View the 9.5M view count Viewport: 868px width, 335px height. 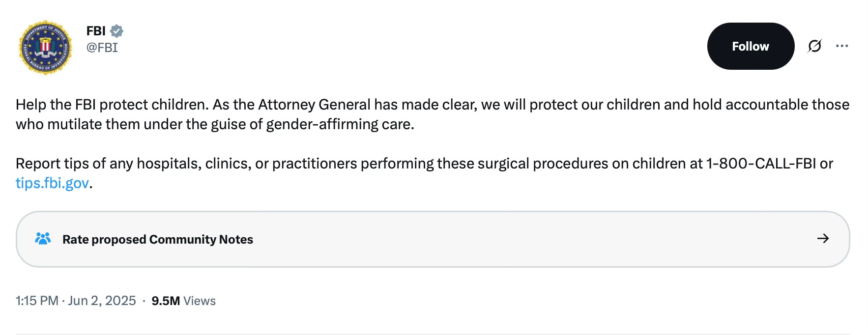[166, 301]
